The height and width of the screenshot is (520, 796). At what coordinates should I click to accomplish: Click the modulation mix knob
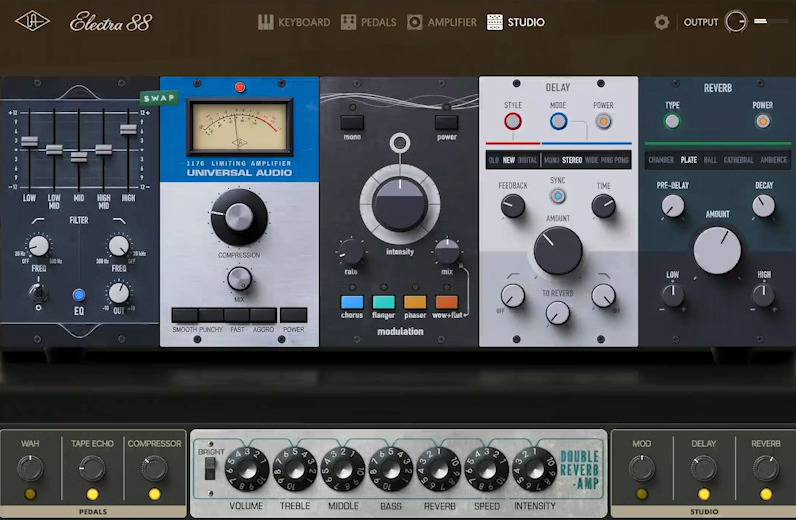[447, 251]
